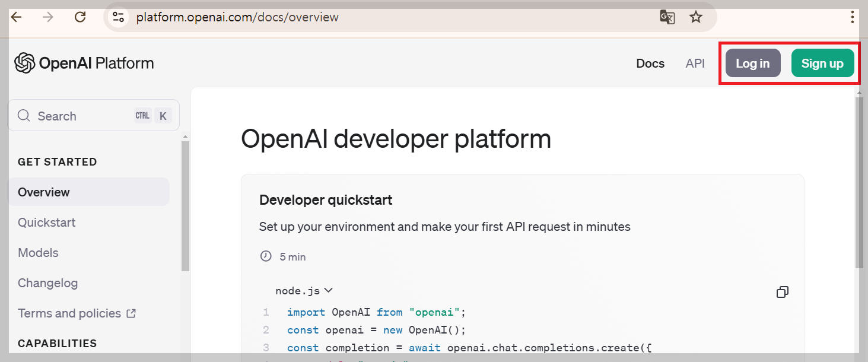Reload the page with the refresh icon

(x=80, y=17)
